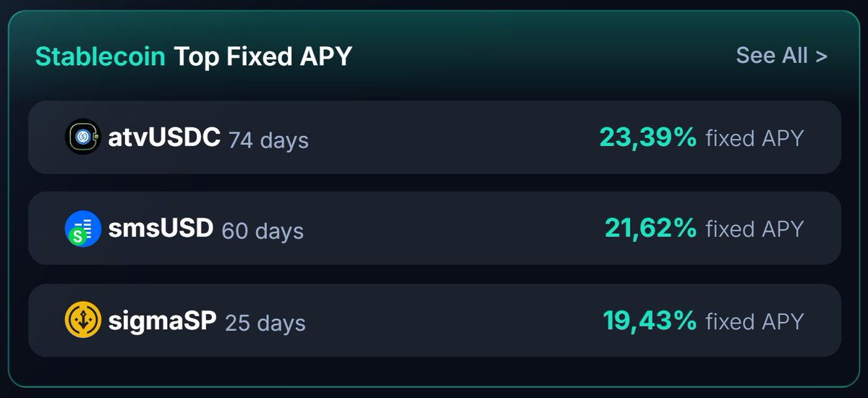Click the sigmaSP token icon
The image size is (868, 398).
point(82,320)
